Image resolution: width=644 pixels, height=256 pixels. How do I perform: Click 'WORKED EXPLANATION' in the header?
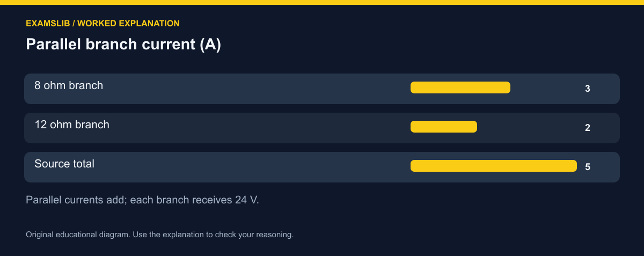129,24
